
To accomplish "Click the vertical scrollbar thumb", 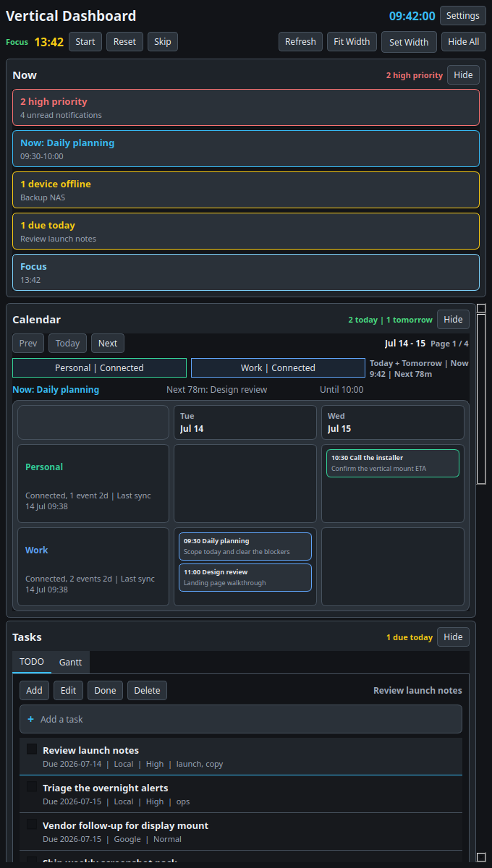I will 481,399.
